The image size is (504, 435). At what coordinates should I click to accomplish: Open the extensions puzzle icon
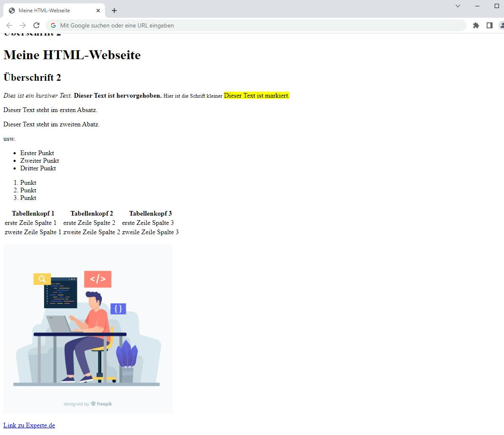[476, 25]
